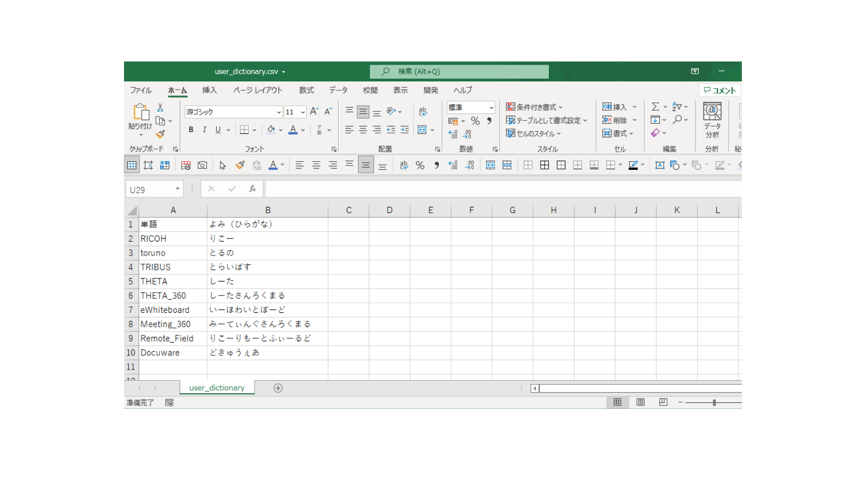Click the ribbon Top Align icon
This screenshot has width=868, height=480.
[349, 111]
